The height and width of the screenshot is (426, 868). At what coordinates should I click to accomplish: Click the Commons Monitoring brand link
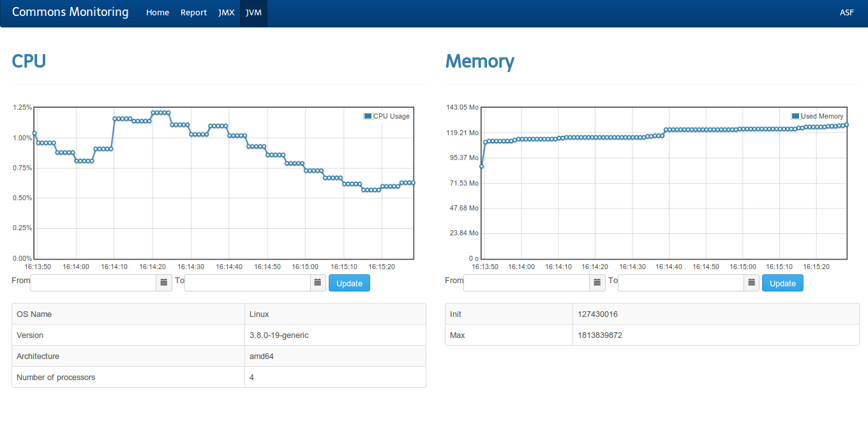tap(70, 12)
